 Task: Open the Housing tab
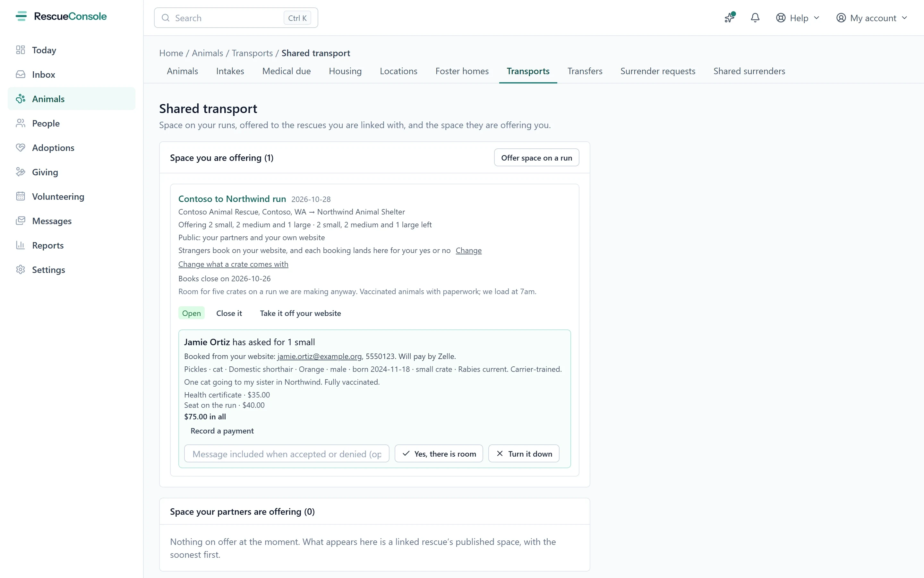point(345,71)
